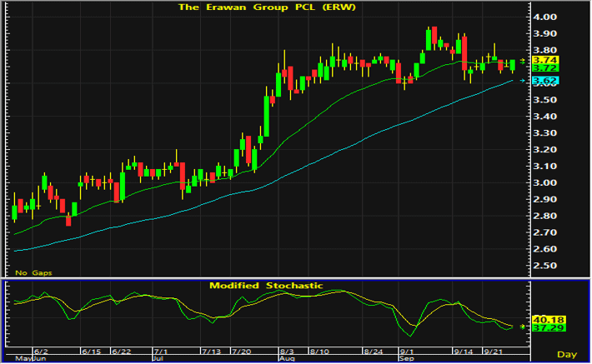Select the 9/21 date marker

click(494, 352)
